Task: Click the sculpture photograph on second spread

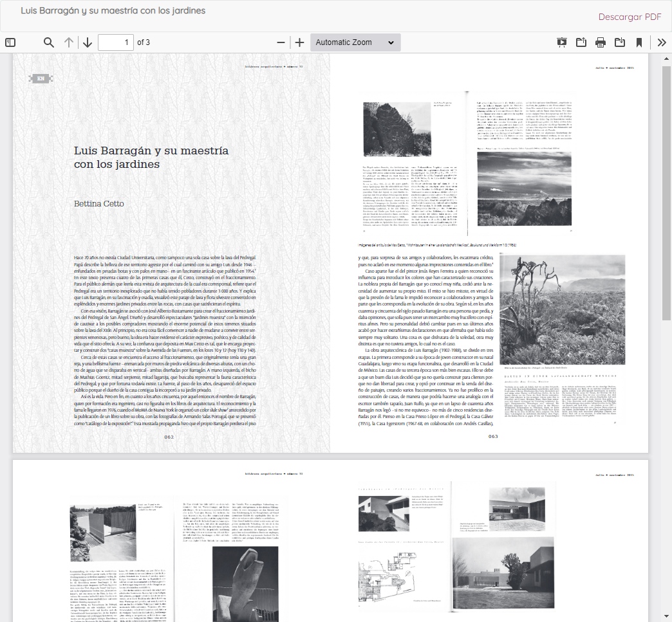Action: 245,584
